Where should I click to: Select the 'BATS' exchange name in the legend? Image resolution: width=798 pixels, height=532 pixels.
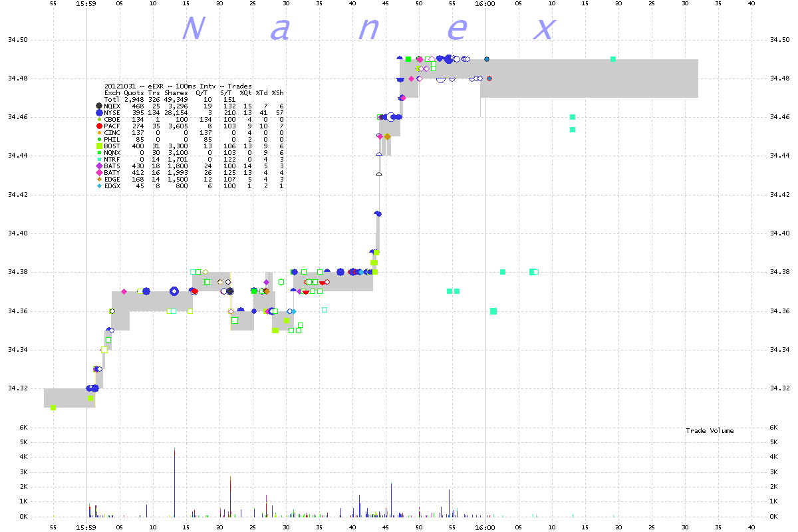pyautogui.click(x=112, y=166)
